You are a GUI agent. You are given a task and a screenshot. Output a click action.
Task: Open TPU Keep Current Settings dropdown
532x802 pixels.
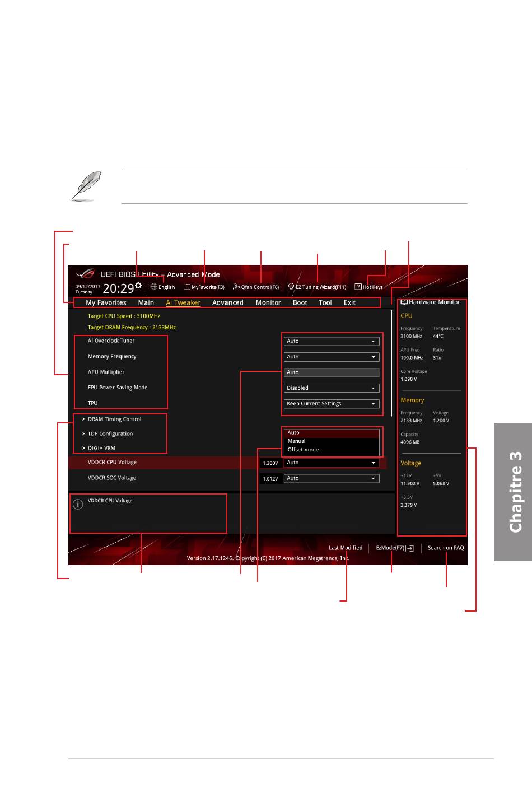click(332, 404)
